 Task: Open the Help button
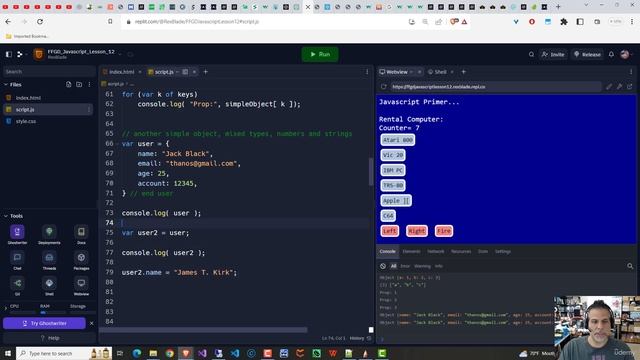50,338
